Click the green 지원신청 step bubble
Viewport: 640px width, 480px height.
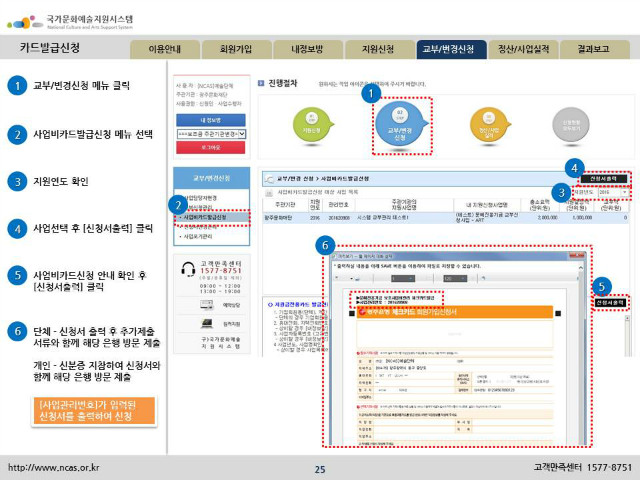point(313,124)
